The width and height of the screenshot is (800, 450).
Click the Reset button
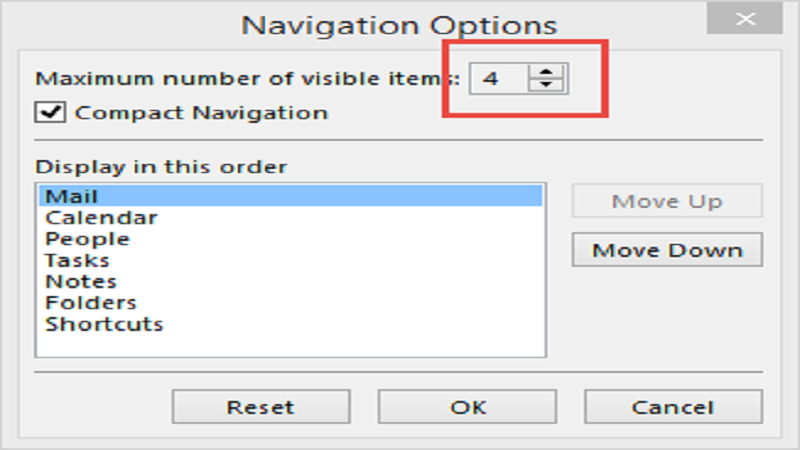(260, 407)
